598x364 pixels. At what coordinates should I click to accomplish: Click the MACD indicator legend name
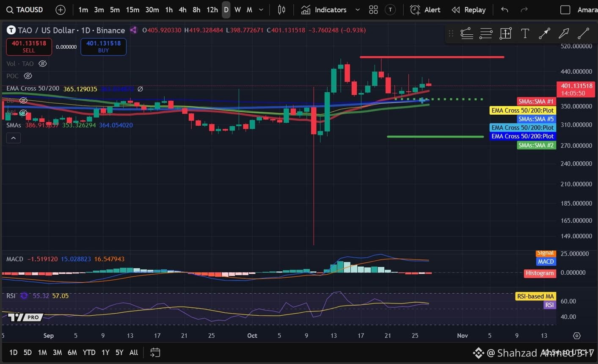(15, 259)
